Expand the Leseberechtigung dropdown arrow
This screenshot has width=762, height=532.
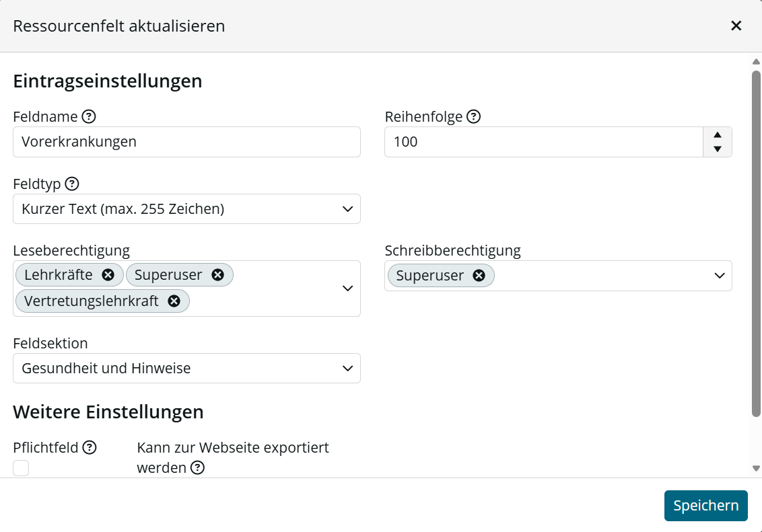click(x=347, y=289)
